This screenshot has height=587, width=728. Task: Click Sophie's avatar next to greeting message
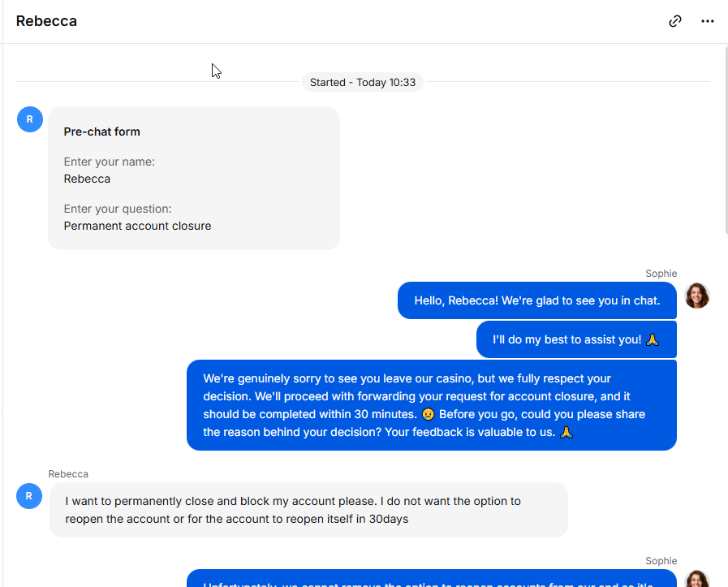[x=697, y=296]
